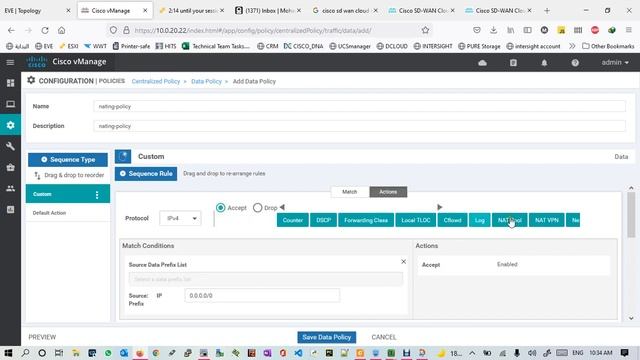
Task: Switch to the Inbox browser tab
Action: (x=269, y=11)
